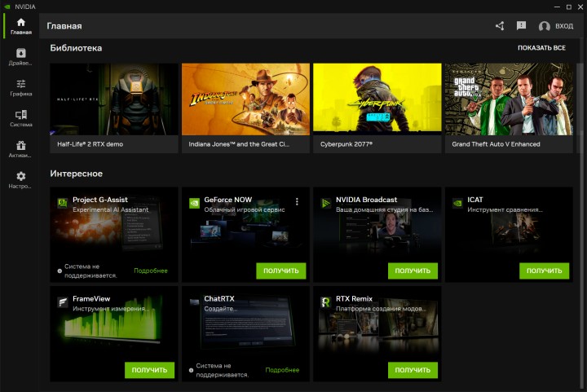Screen dimensions: 587x392
Task: Click the info icon on ChatRTX card
Action: point(191,370)
